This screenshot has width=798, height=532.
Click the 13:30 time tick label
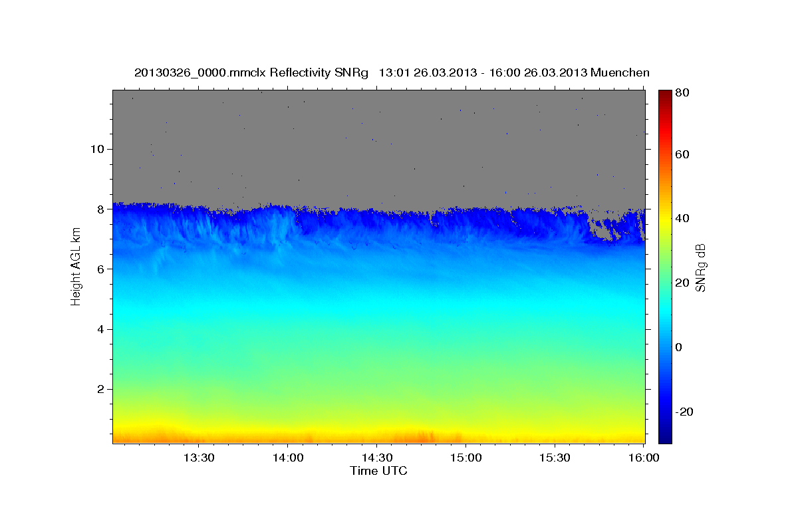pyautogui.click(x=198, y=458)
